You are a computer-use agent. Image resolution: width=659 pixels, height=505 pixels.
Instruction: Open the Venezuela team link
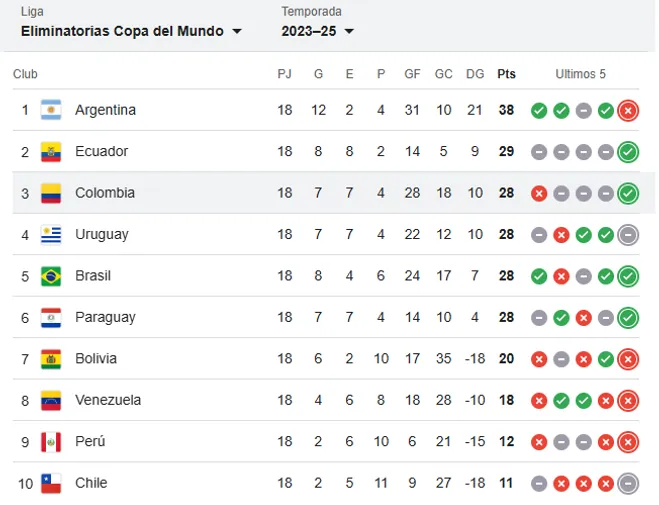tap(108, 400)
